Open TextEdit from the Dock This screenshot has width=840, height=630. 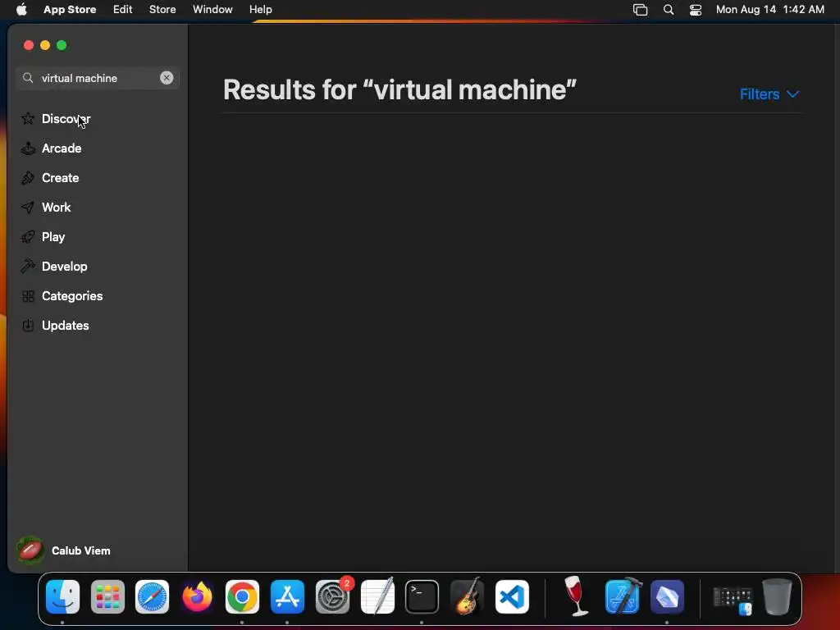point(377,596)
